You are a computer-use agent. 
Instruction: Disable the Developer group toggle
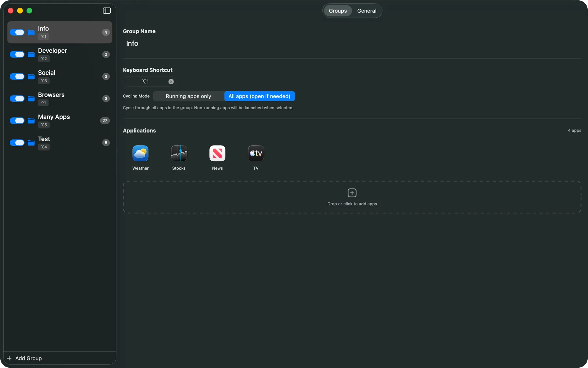coord(17,55)
